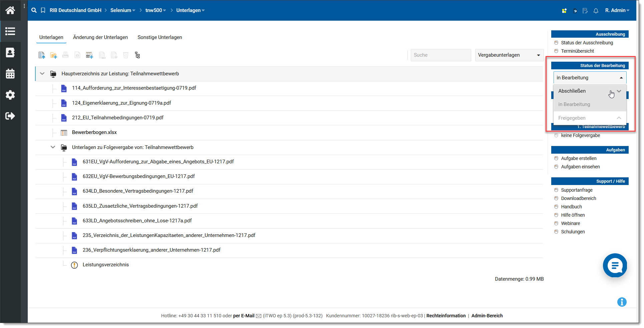Image resolution: width=644 pixels, height=328 pixels.
Task: Open the R. Admin user menu
Action: [617, 10]
